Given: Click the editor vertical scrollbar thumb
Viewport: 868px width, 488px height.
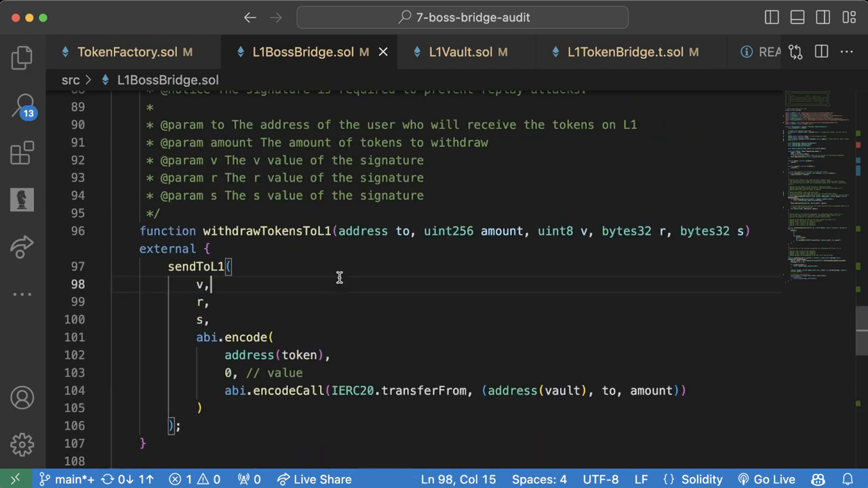Looking at the screenshot, I should pos(861,322).
